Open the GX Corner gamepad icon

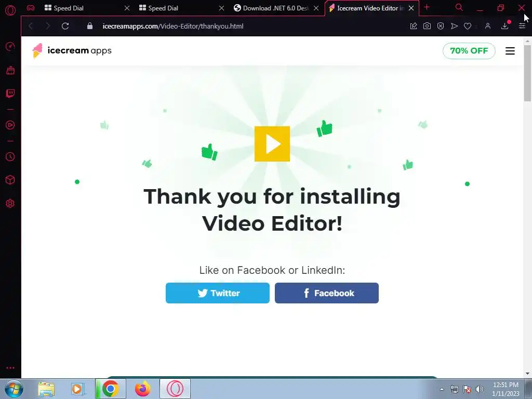point(31,8)
